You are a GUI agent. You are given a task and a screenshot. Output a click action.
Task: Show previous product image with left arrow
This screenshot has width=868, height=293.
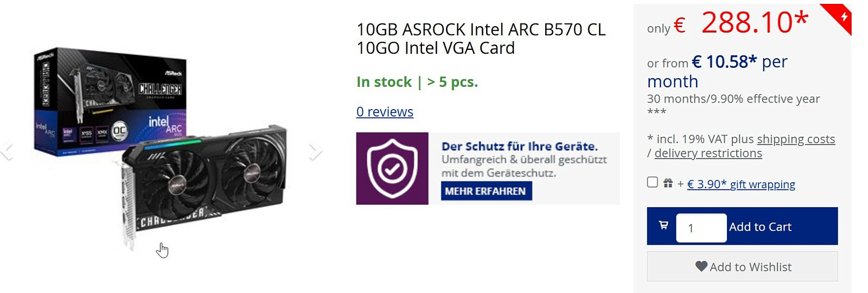(5, 150)
